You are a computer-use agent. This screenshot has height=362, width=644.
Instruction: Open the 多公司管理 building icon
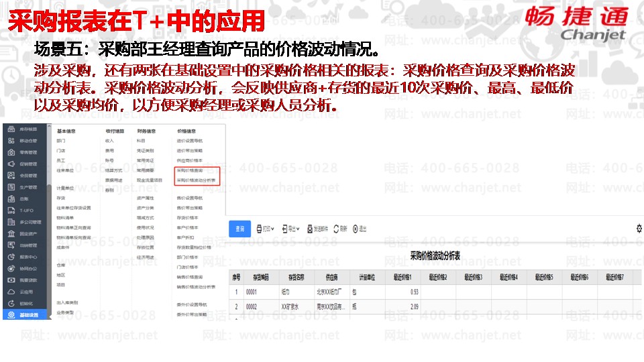click(11, 222)
